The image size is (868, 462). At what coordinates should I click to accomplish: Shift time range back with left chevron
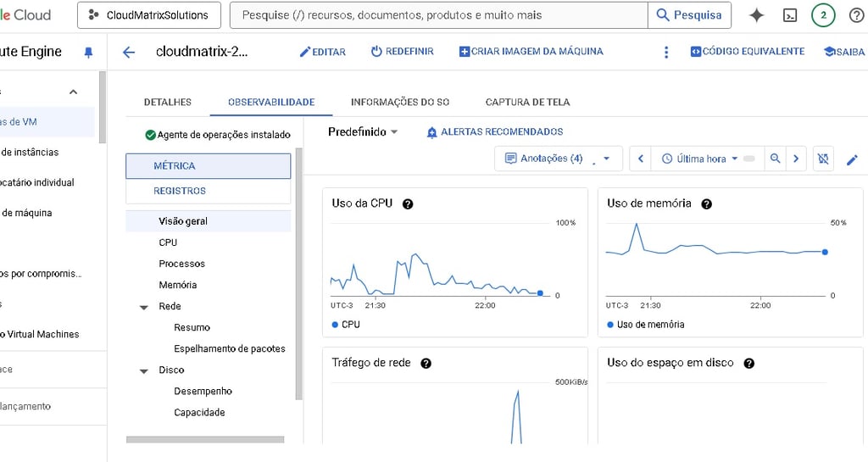tap(641, 159)
